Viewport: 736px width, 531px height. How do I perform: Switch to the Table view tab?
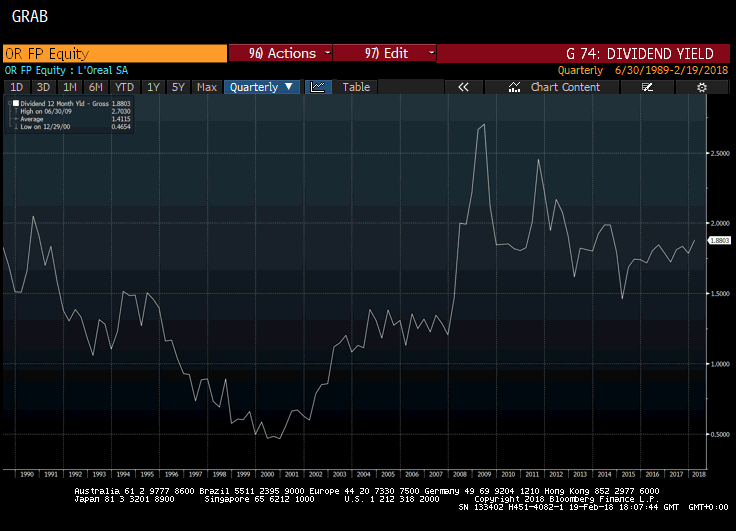pyautogui.click(x=356, y=87)
